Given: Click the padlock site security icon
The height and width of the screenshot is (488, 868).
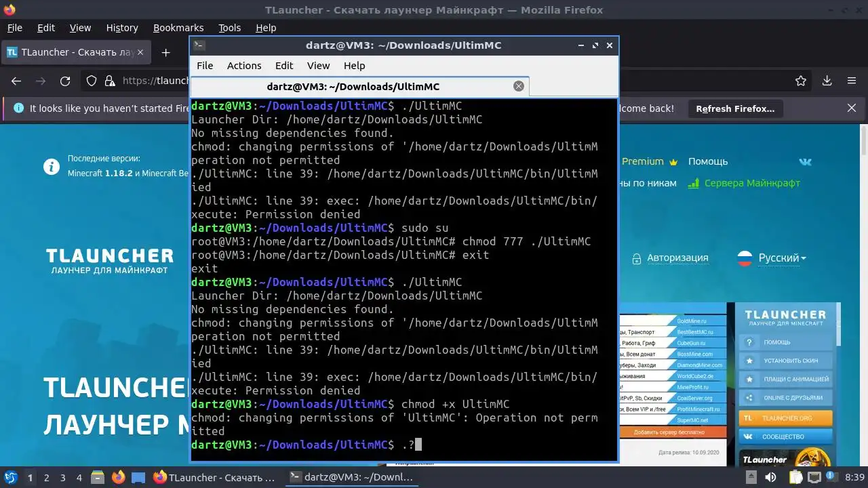Looking at the screenshot, I should [110, 81].
